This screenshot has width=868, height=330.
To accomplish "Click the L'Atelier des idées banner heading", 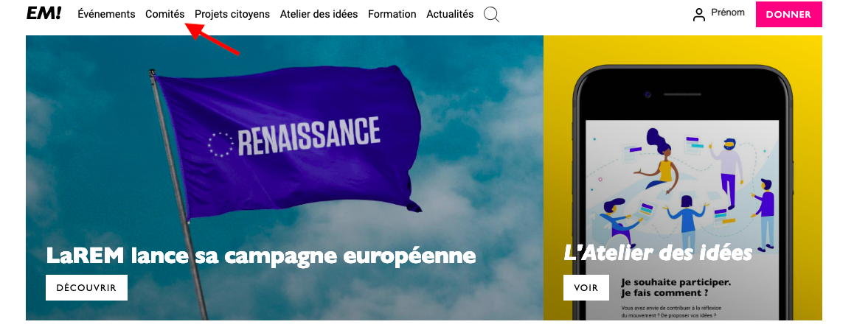I will click(x=658, y=253).
